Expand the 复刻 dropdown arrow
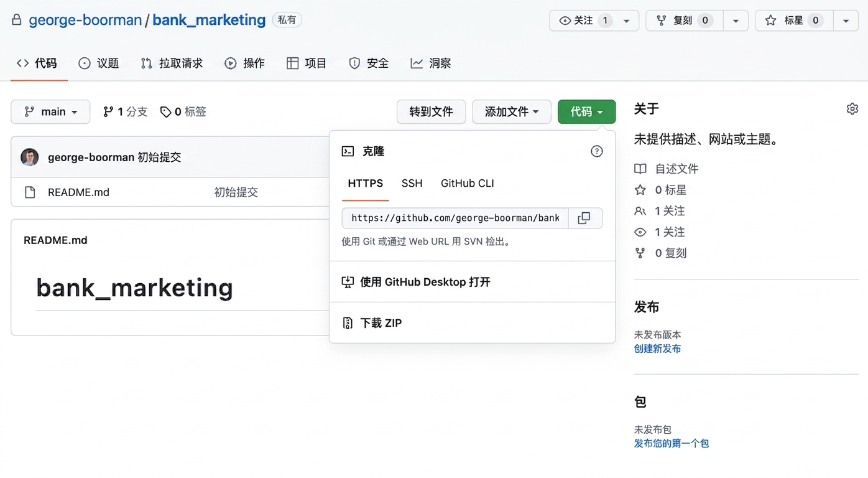Image resolution: width=868 pixels, height=478 pixels. pos(736,21)
